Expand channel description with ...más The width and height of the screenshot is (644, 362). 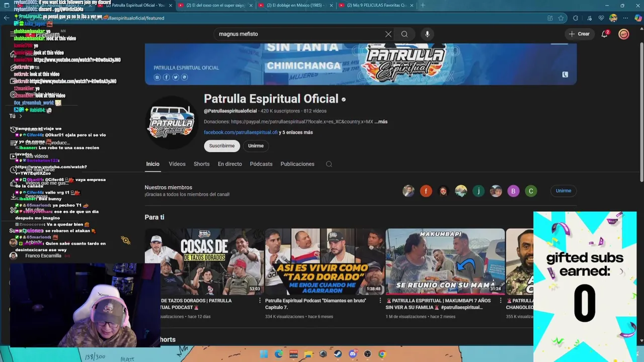(381, 122)
